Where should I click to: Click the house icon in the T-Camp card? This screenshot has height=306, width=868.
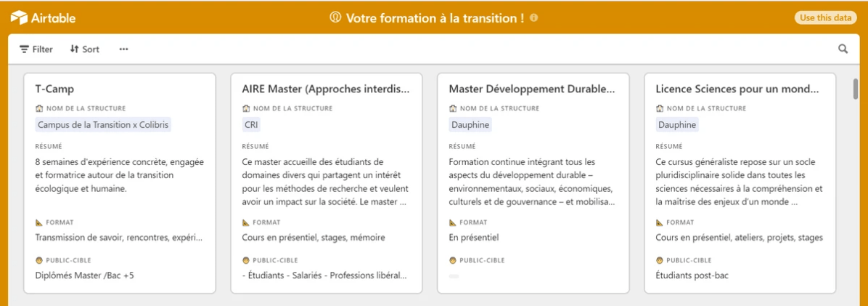(x=39, y=109)
